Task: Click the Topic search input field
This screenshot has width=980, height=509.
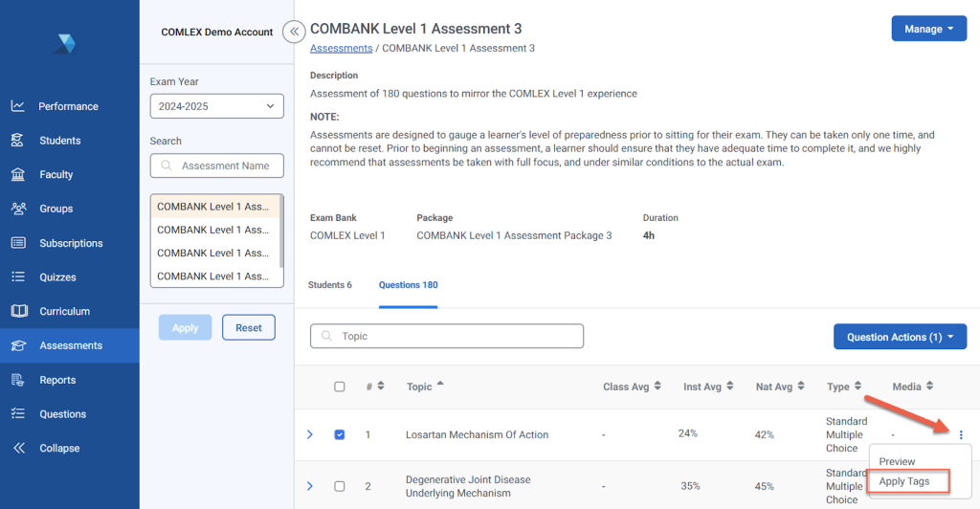Action: (x=447, y=336)
